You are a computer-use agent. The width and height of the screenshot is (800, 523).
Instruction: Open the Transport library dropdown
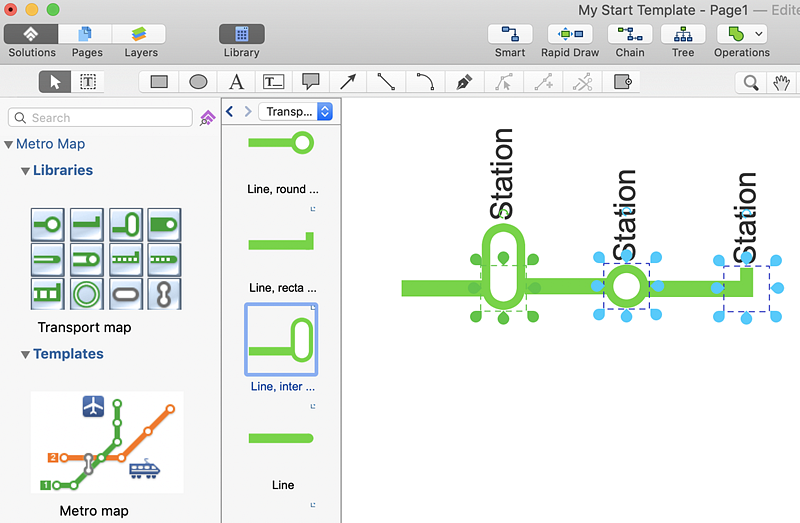click(x=295, y=112)
